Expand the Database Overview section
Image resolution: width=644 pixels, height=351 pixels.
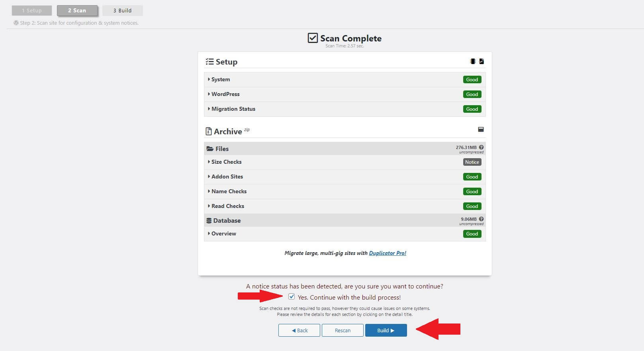[223, 234]
